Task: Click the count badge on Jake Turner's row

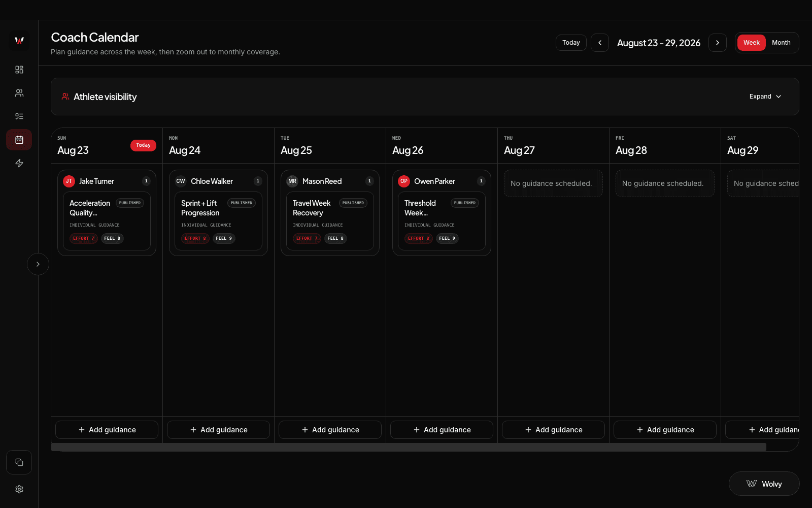Action: point(146,181)
